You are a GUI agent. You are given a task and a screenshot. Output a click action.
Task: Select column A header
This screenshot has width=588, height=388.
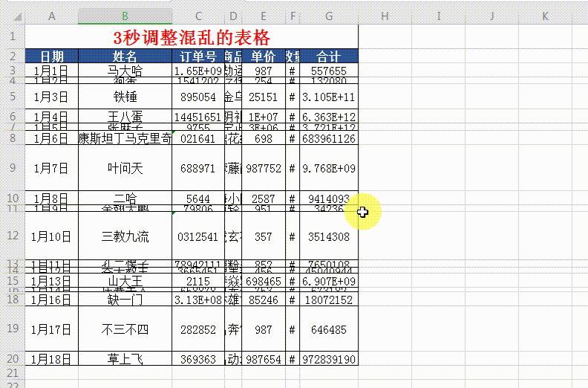[52, 16]
